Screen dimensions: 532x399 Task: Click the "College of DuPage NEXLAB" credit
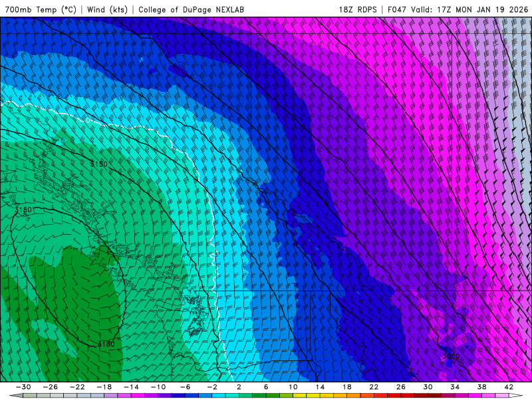(191, 9)
